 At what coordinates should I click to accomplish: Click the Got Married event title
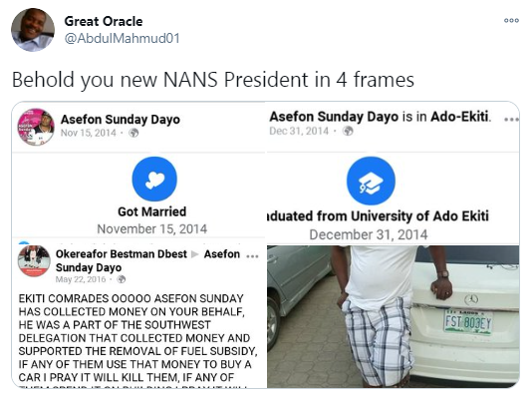(152, 211)
